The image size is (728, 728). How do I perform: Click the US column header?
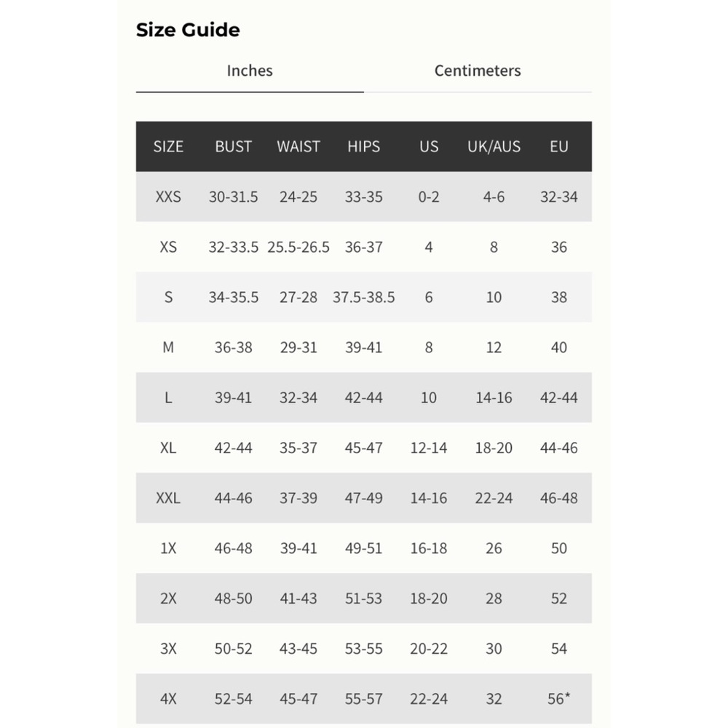pos(429,146)
